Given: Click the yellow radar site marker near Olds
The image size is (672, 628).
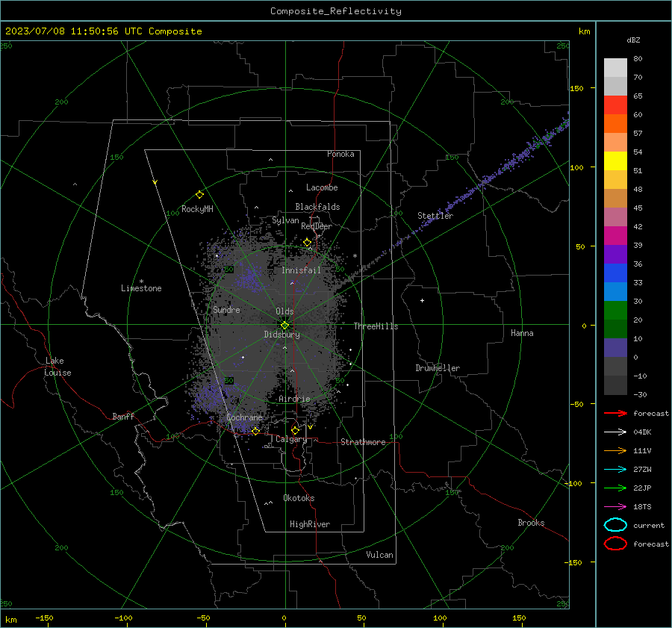Looking at the screenshot, I should point(285,325).
